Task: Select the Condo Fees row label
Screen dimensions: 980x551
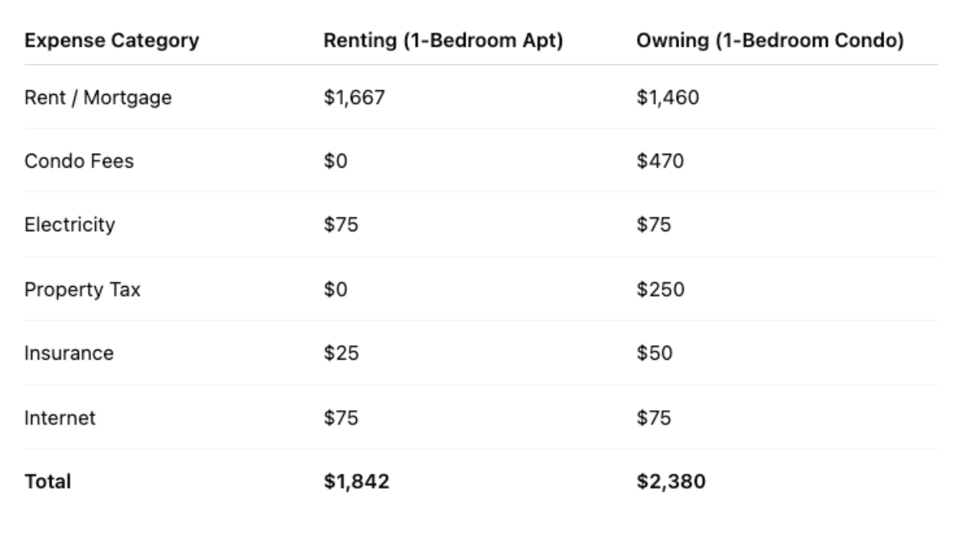Action: point(79,161)
